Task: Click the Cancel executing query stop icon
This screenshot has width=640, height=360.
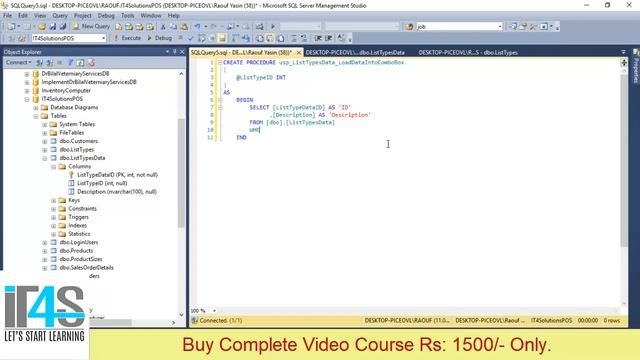Action: pyautogui.click(x=180, y=38)
